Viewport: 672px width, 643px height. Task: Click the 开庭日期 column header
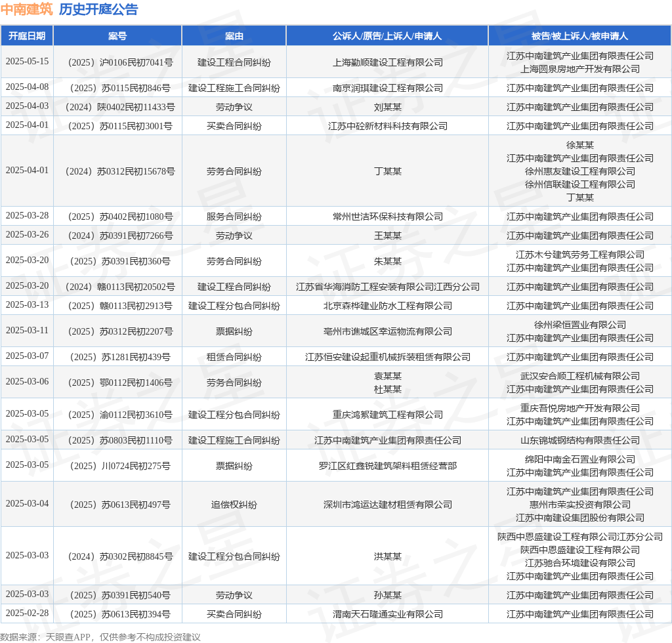[x=27, y=36]
